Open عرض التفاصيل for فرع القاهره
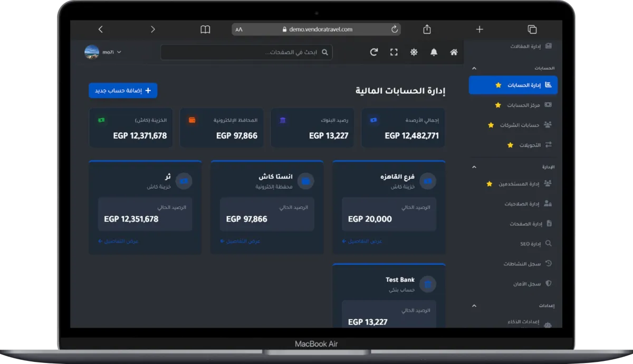Screen dimensions: 633x364 click(362, 241)
